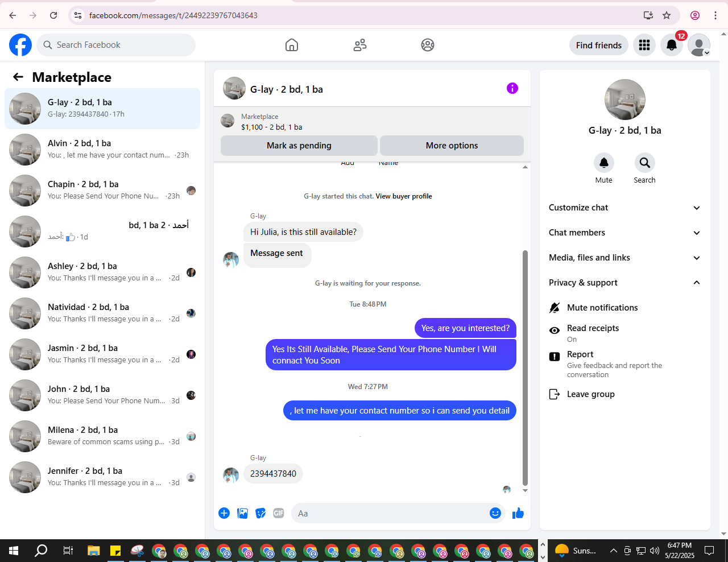This screenshot has width=728, height=562.
Task: Open the Natividad conversation
Action: pyautogui.click(x=102, y=313)
